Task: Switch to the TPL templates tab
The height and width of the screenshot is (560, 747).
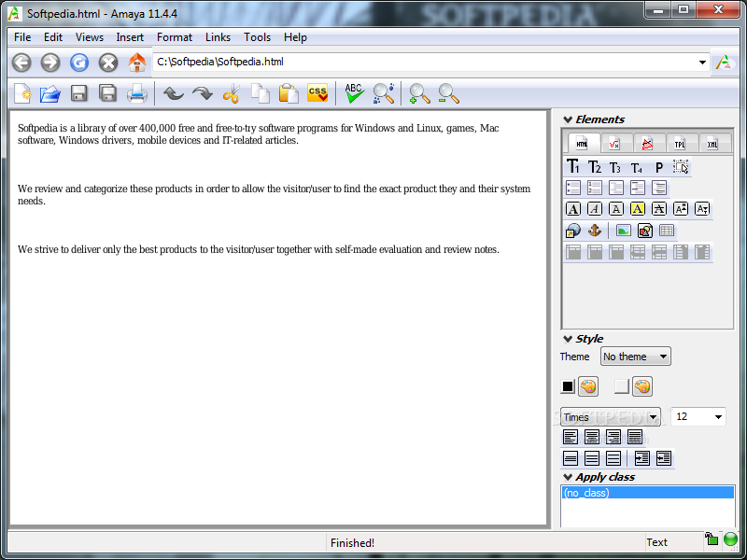Action: pos(680,144)
